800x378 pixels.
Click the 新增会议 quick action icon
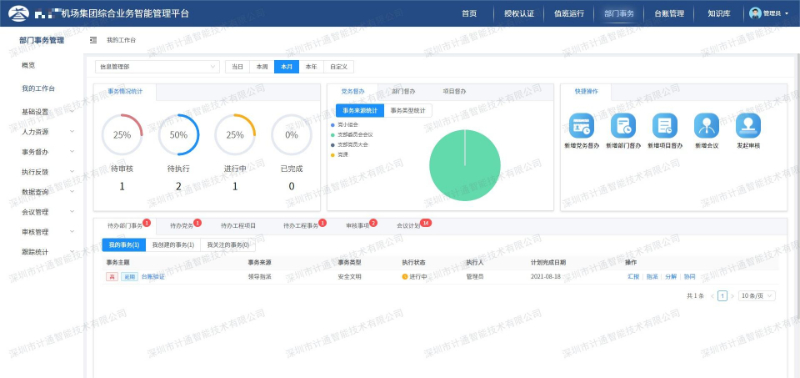706,125
